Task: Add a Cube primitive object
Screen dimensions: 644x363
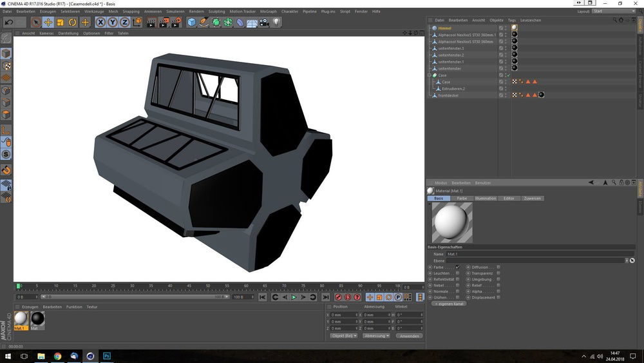Action: tap(192, 23)
